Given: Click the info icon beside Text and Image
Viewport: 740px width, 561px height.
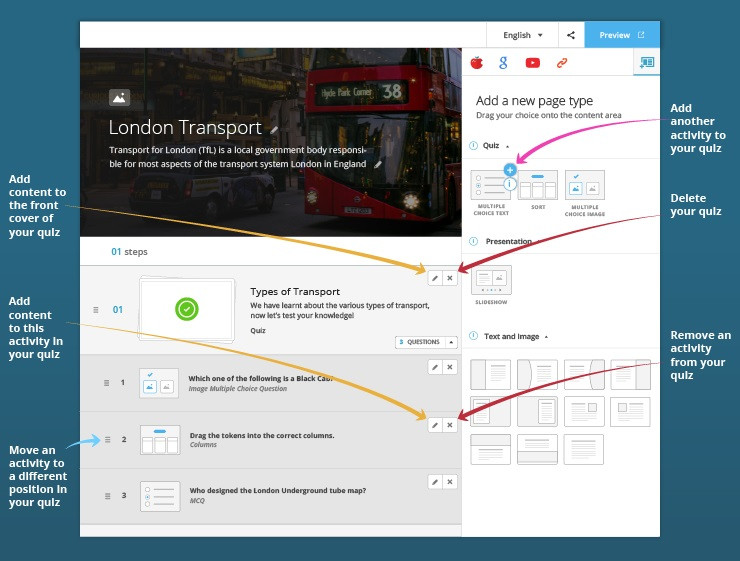Looking at the screenshot, I should pyautogui.click(x=473, y=336).
